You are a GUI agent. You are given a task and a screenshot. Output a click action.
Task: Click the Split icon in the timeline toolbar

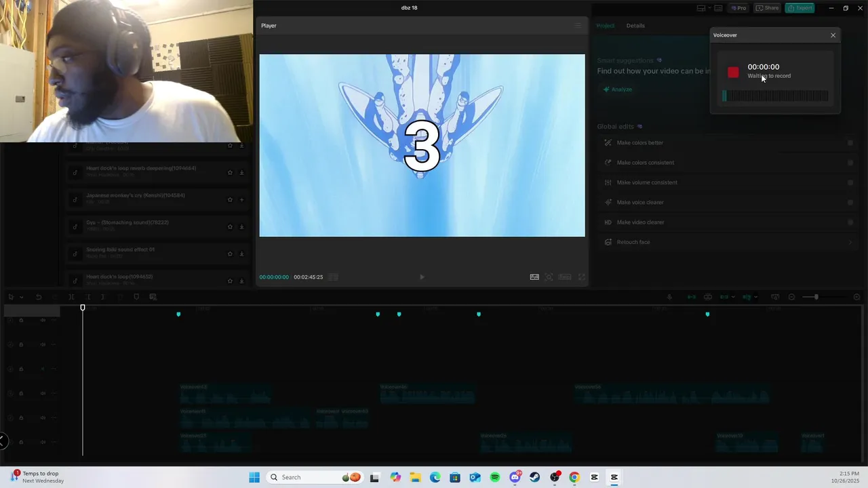tap(71, 297)
